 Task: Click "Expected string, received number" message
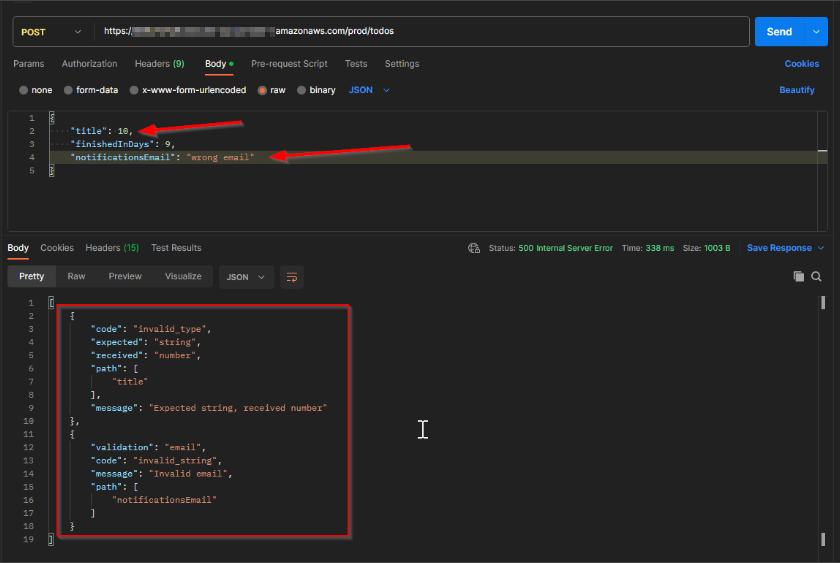coord(238,408)
